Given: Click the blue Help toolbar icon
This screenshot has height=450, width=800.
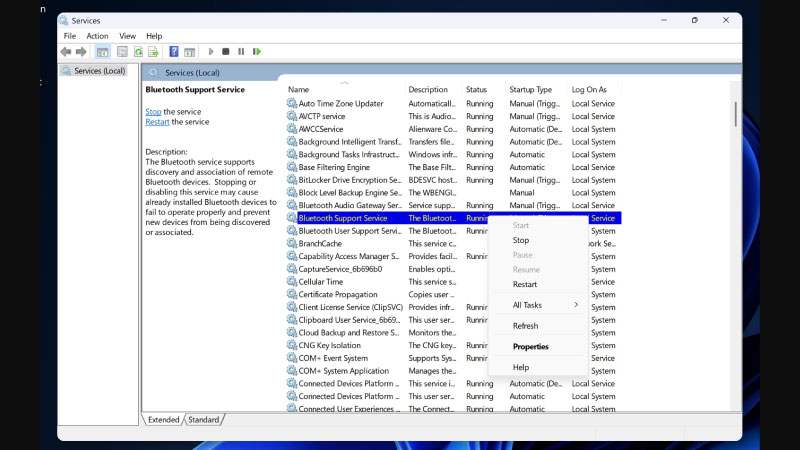Looking at the screenshot, I should coord(174,52).
